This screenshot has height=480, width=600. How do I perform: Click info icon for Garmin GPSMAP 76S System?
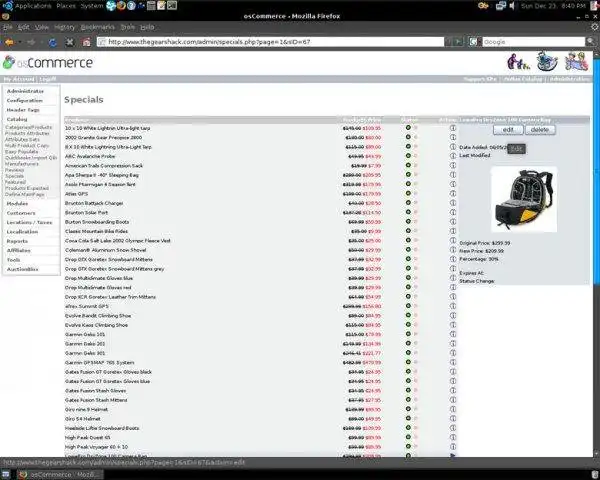[453, 362]
